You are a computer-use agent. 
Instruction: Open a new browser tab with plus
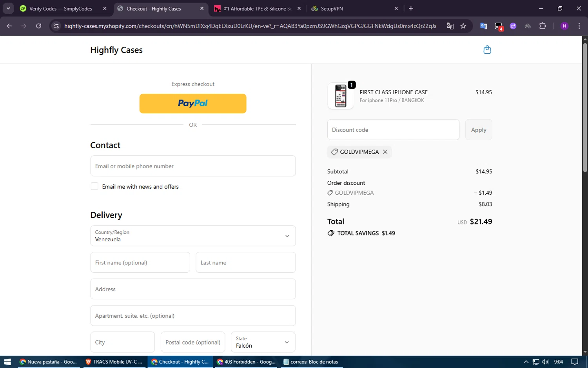point(411,8)
